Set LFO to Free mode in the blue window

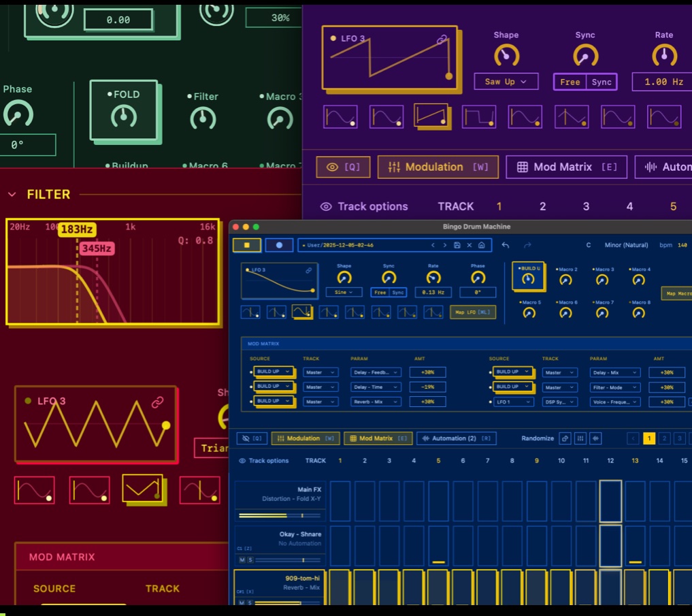[x=380, y=292]
